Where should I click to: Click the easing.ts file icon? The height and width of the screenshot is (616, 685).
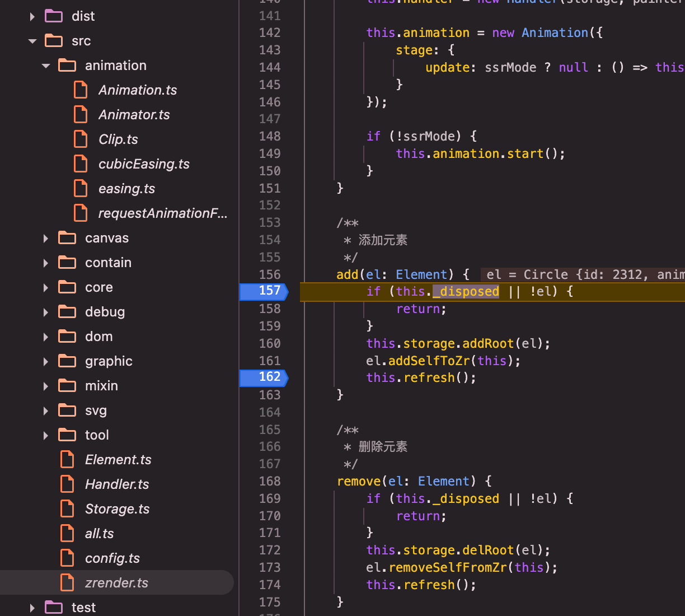click(81, 189)
